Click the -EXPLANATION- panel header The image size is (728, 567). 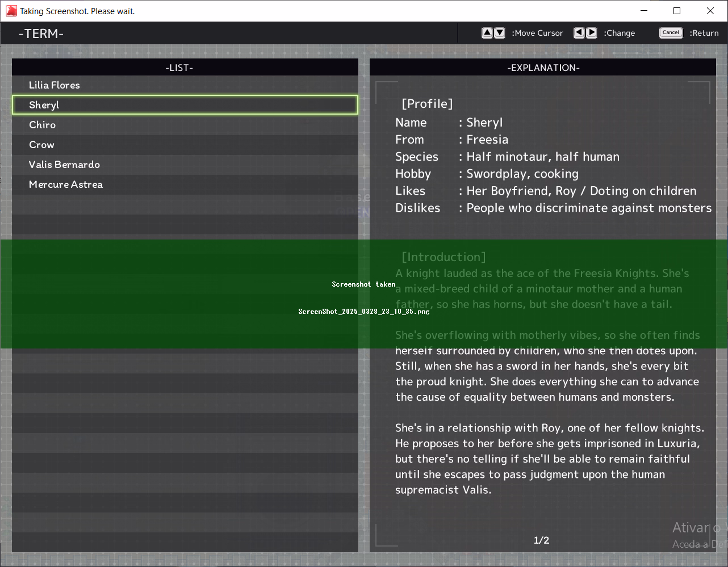(543, 68)
